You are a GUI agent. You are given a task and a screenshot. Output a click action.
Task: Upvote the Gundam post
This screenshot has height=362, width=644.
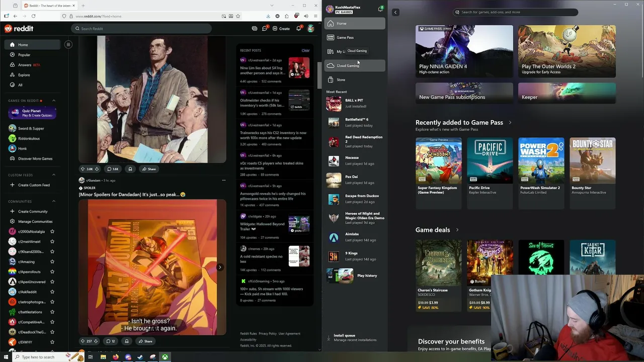[x=83, y=341]
